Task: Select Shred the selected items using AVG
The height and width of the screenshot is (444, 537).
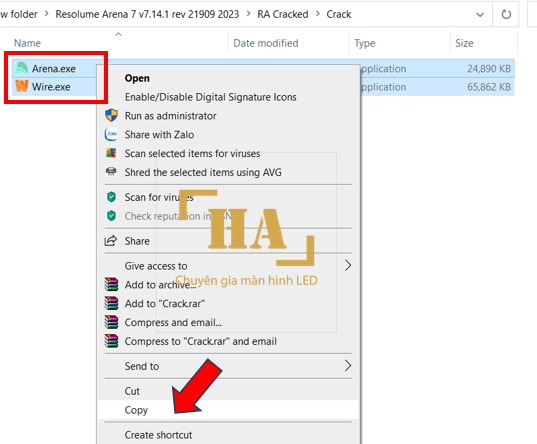Action: (x=203, y=172)
